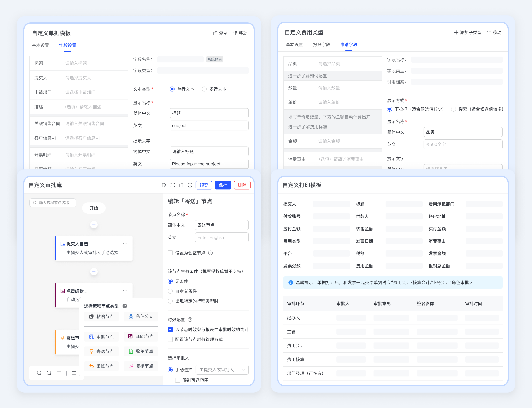Screen dimensions: 532x408
Task: Click the 输入流程节点名称 search field
Action: (53, 203)
